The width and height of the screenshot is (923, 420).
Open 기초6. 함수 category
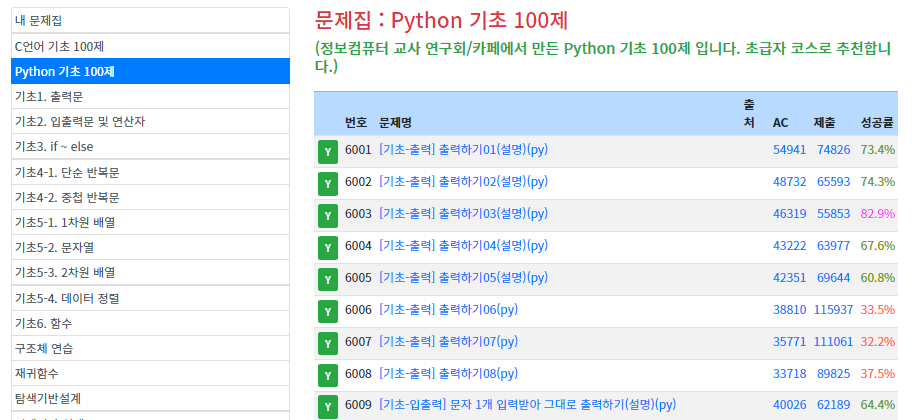click(150, 323)
